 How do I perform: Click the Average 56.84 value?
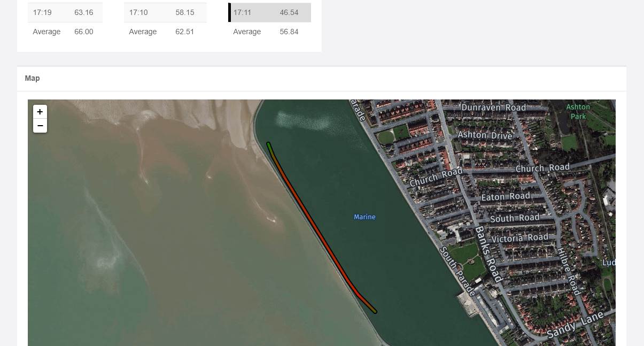click(x=289, y=32)
